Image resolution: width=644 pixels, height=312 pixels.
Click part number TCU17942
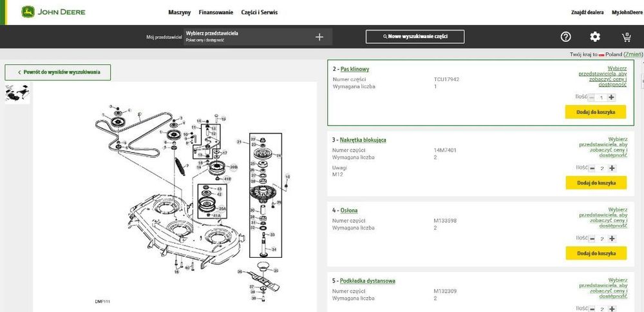coord(446,79)
